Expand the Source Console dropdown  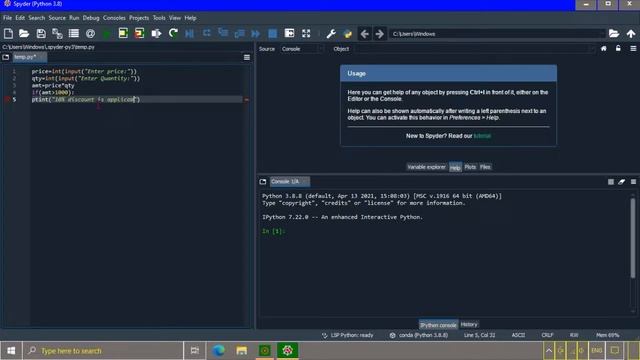[x=302, y=49]
